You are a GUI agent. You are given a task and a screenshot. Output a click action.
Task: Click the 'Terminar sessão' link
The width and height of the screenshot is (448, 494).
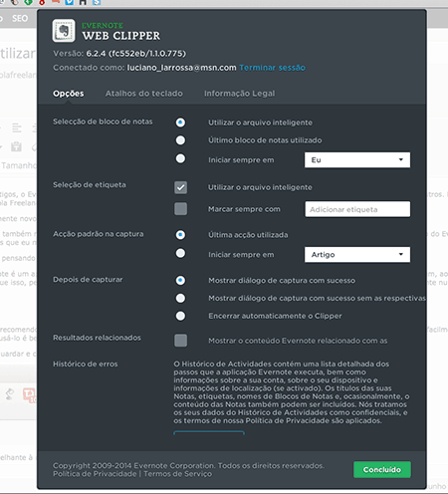(272, 68)
